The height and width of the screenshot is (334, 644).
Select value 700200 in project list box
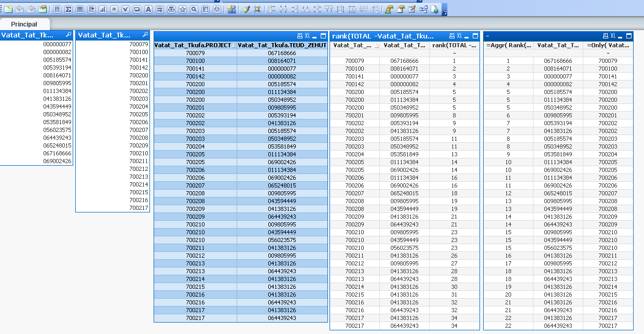139,75
